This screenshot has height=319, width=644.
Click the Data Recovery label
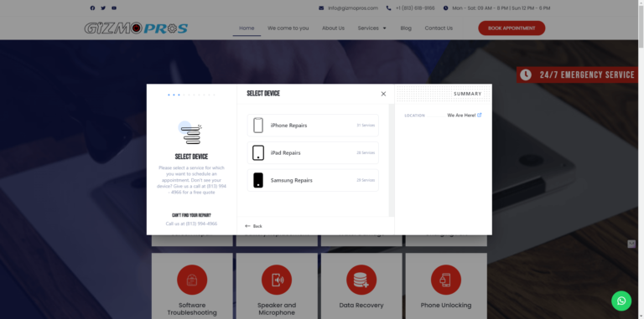tap(361, 305)
